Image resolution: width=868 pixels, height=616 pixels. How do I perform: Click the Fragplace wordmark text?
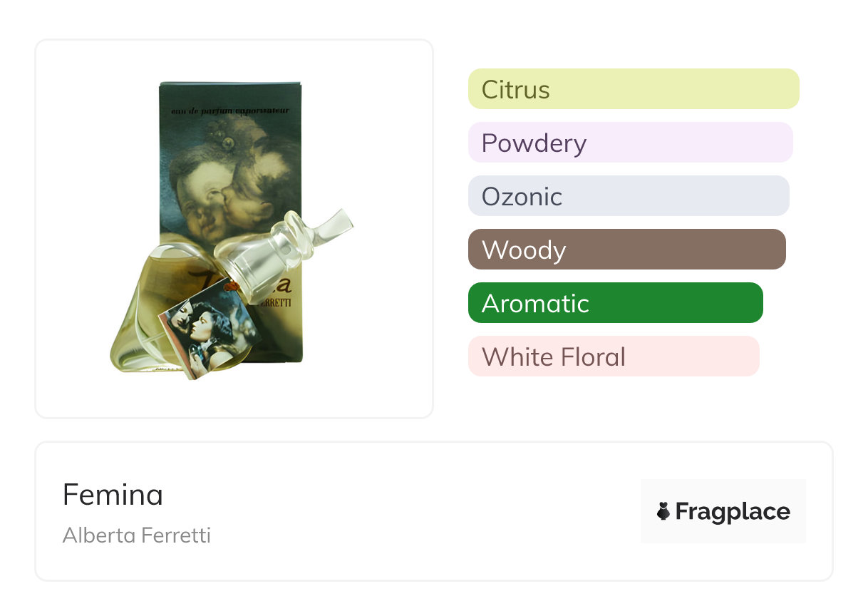pos(733,512)
